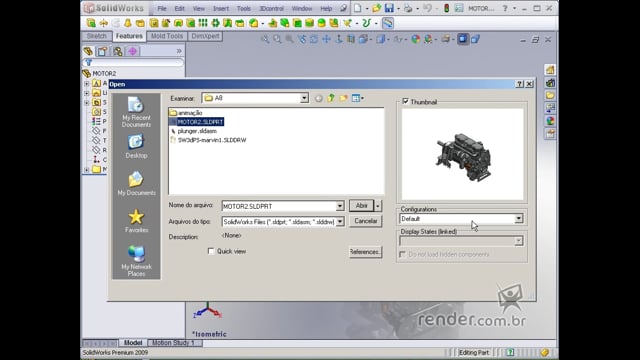Switch to the Motion Study 1 tab
The width and height of the screenshot is (640, 360).
coord(173,343)
